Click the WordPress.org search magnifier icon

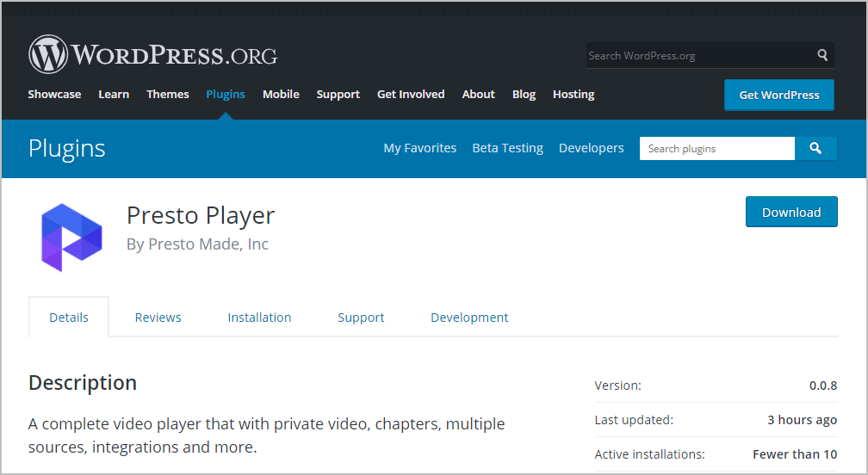[822, 55]
